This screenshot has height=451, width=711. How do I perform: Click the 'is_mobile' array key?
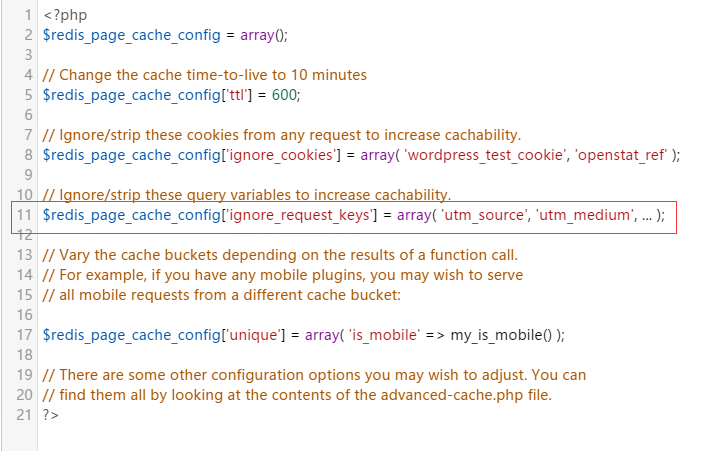[386, 335]
